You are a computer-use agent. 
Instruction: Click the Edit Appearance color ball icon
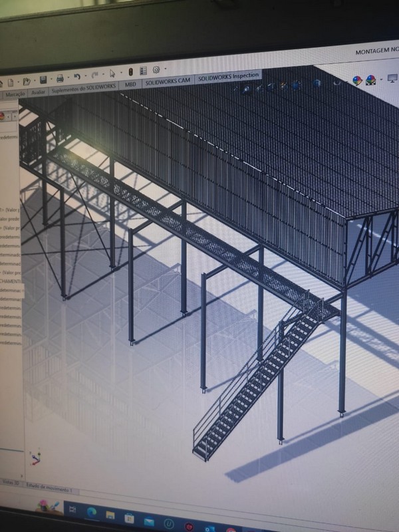pos(357,80)
